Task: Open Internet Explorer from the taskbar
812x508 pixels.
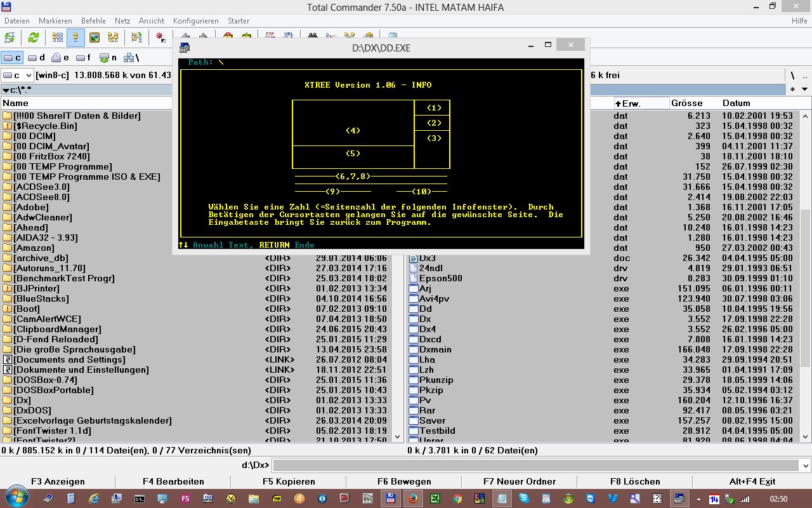Action: pyautogui.click(x=94, y=498)
